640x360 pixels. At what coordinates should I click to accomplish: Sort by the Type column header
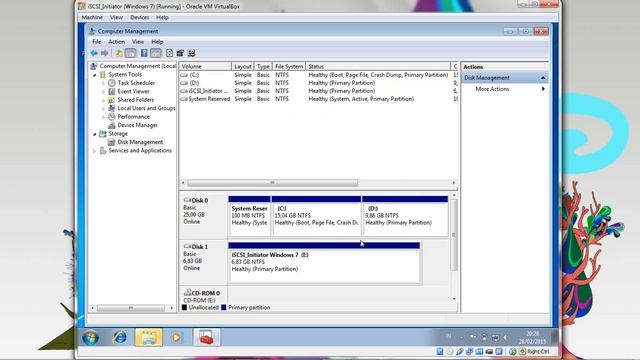[263, 66]
